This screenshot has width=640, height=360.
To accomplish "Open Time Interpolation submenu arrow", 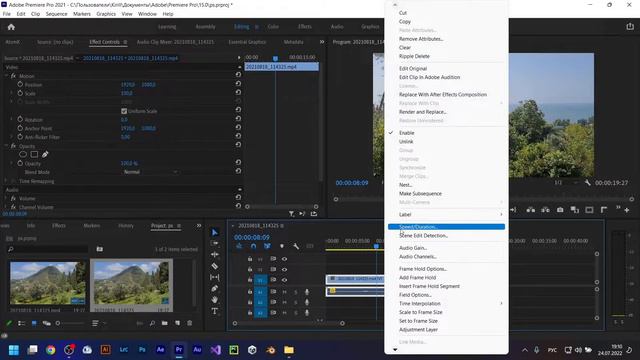I will [x=501, y=303].
